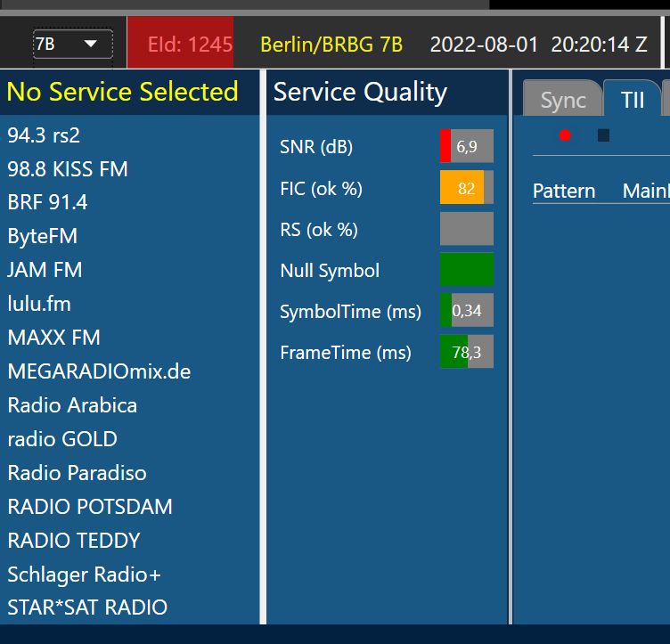Screen dimensions: 670x644
Task: Click the Pattern column header
Action: click(x=563, y=191)
